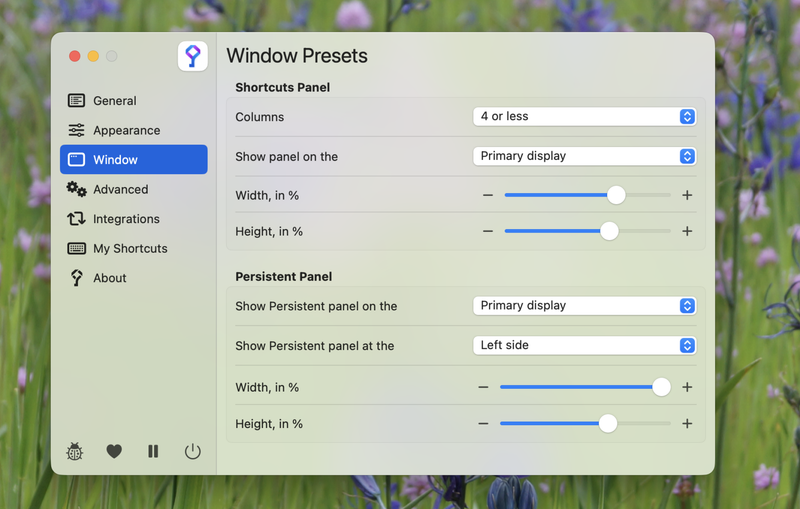Click the app logo icon at top

pyautogui.click(x=193, y=56)
